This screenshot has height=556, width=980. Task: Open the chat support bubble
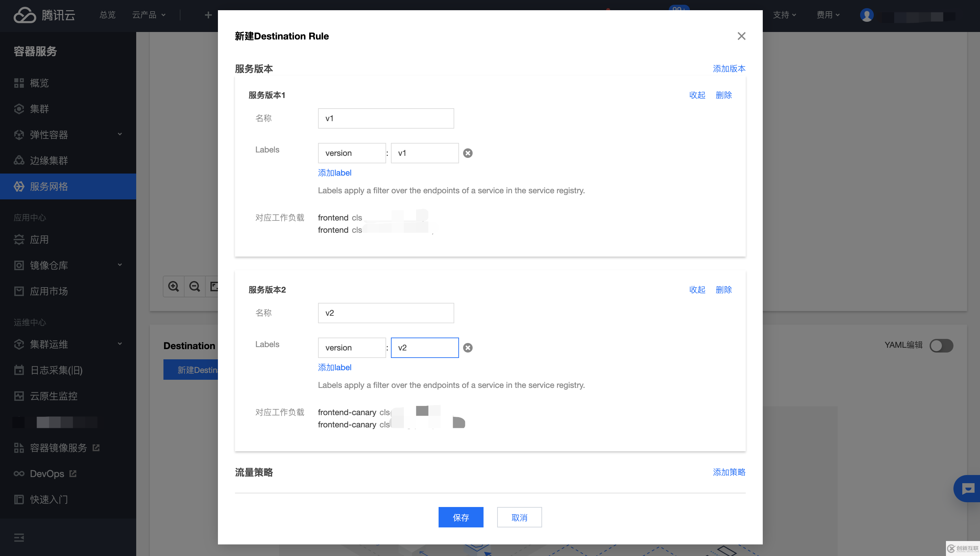tap(967, 488)
